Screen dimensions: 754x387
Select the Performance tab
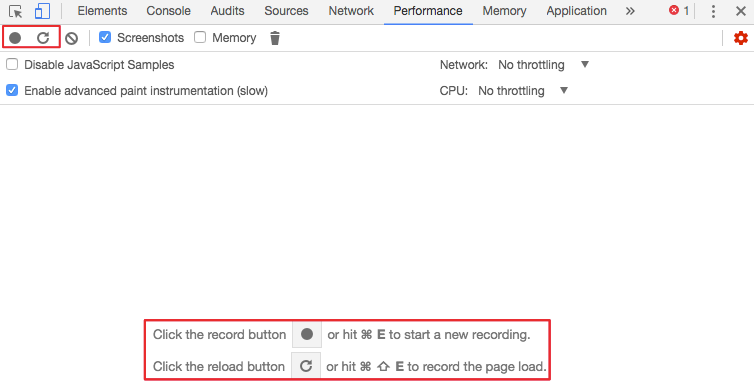(x=428, y=11)
